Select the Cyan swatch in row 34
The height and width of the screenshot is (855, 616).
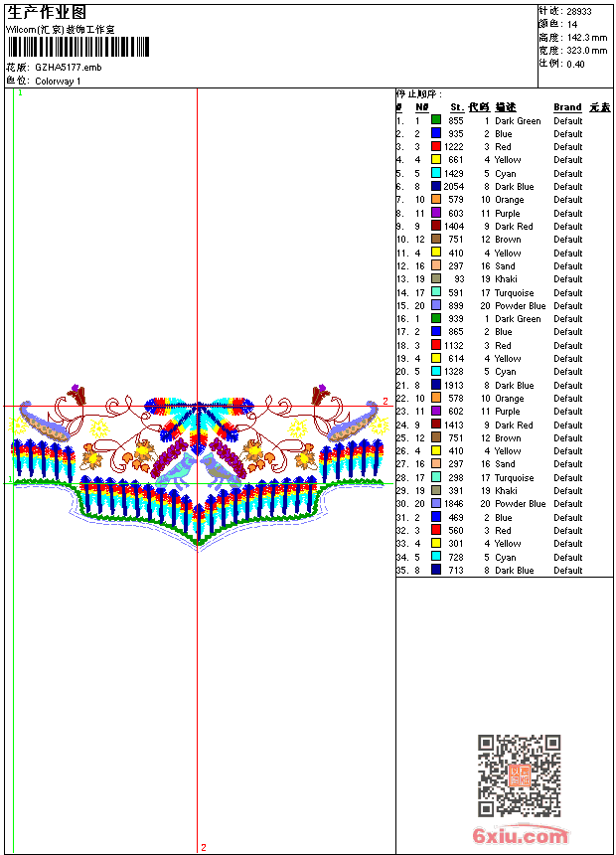(x=436, y=556)
